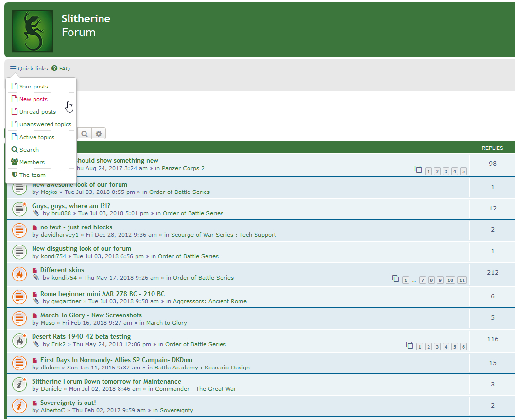This screenshot has width=515, height=420.
Task: Open topic 'Guys, guys, where am I?!?'
Action: [71, 206]
